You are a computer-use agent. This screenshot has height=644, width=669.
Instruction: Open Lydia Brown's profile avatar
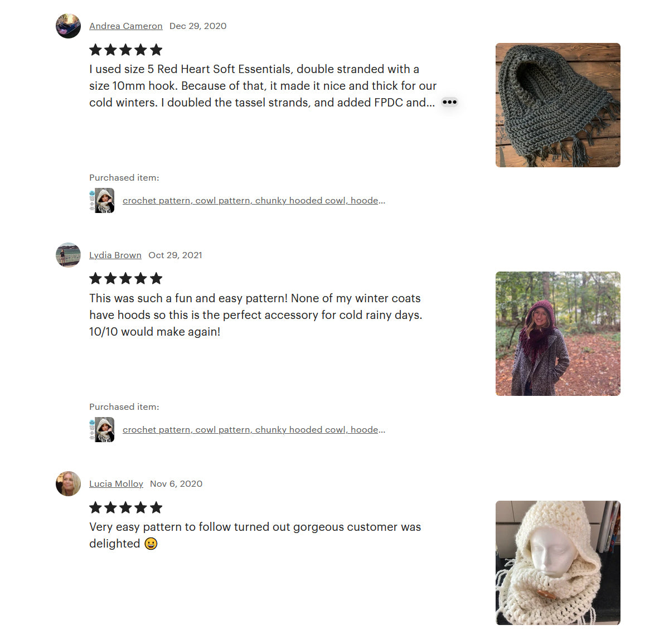pos(68,255)
